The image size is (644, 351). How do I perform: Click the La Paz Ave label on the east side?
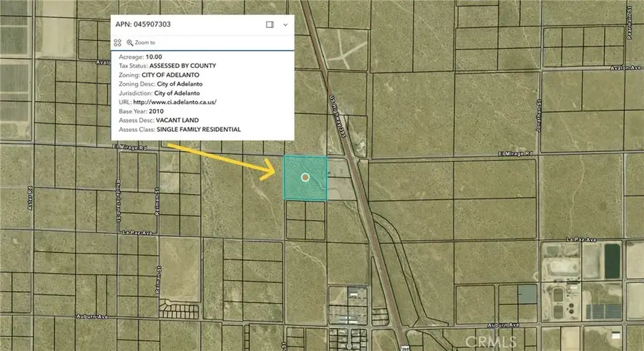click(582, 239)
